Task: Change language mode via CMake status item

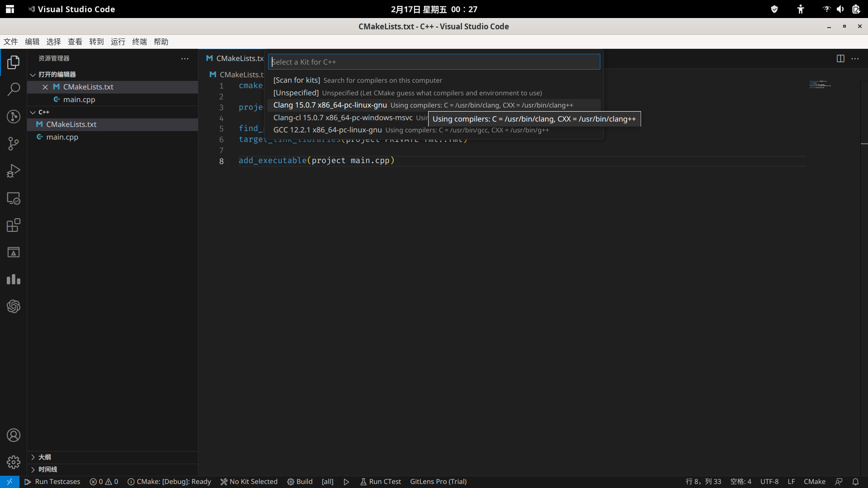Action: point(814,482)
